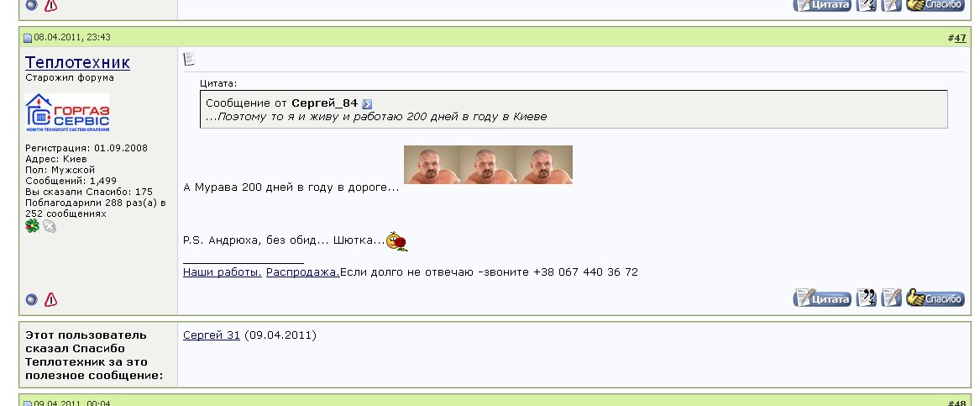Click the document icon atop post #47's message
Image resolution: width=980 pixels, height=406 pixels.
(x=190, y=59)
